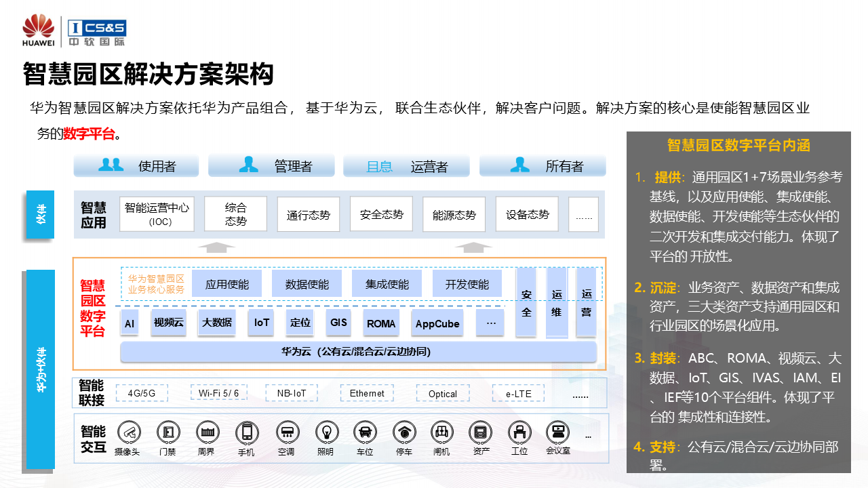Click the 智慧园区数字平台内涵 panel heading

point(738,145)
